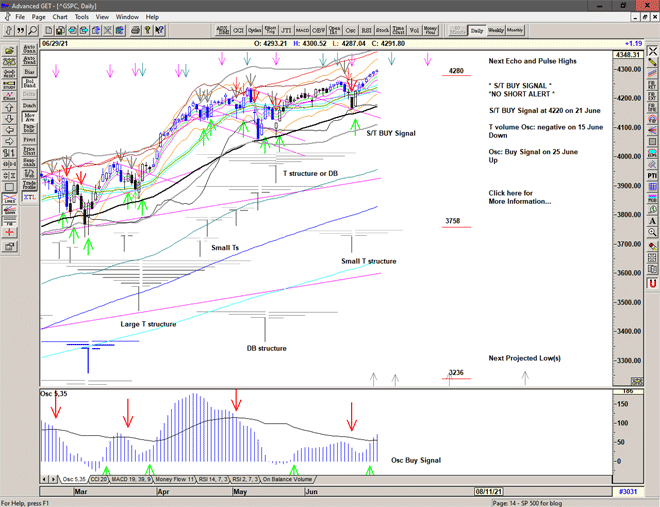
Task: Click the RSI button in top toolbar
Action: 366,31
